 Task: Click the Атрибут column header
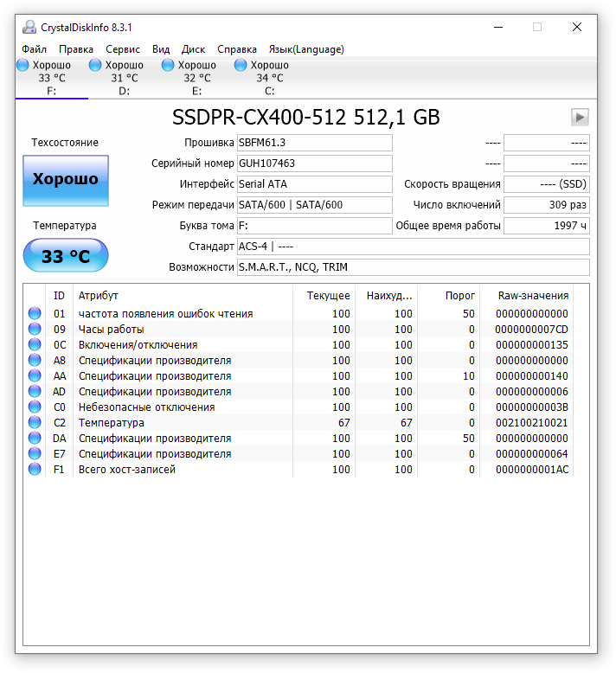coord(183,295)
